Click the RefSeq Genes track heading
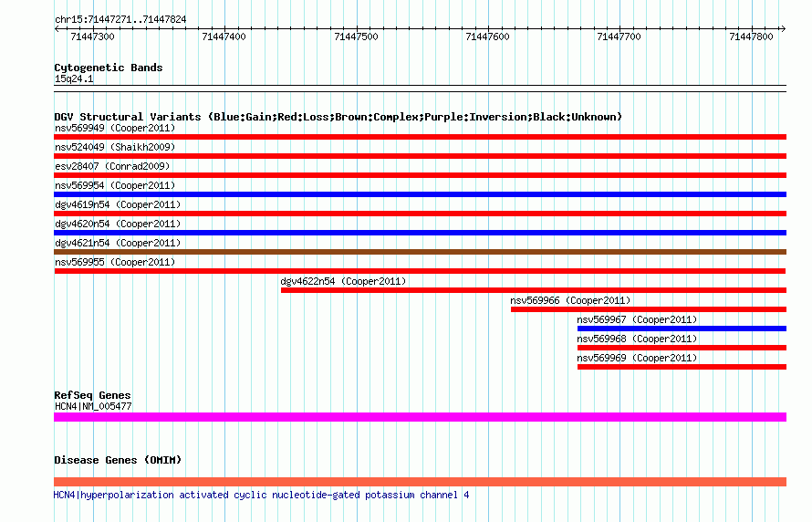 tap(92, 395)
